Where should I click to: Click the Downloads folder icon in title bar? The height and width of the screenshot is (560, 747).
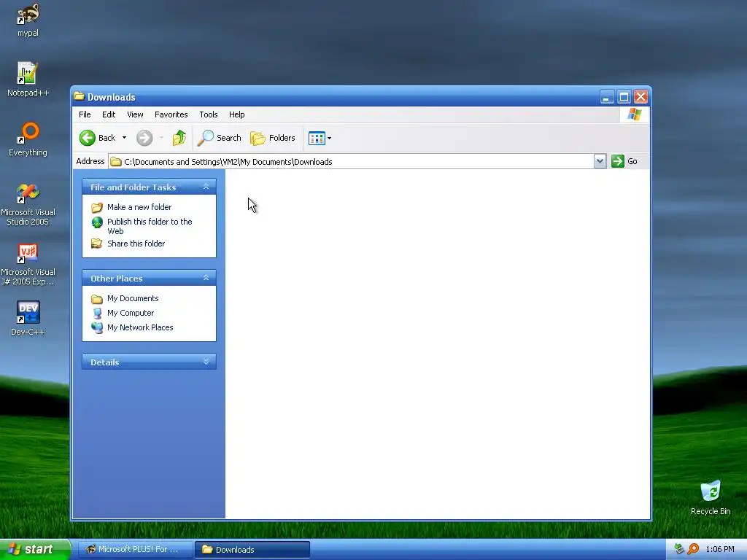[80, 97]
